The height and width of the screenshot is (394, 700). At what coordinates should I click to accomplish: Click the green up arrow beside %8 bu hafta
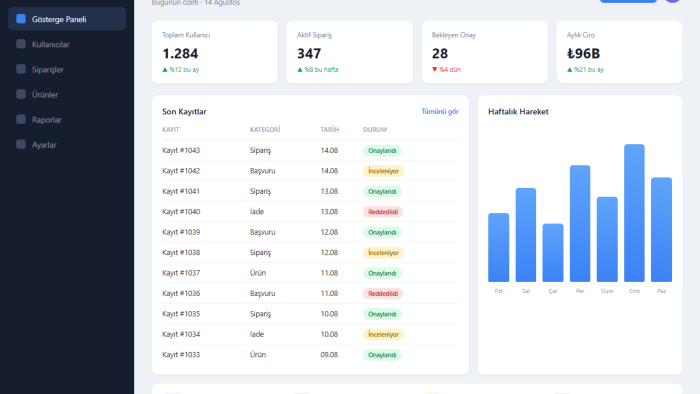300,70
